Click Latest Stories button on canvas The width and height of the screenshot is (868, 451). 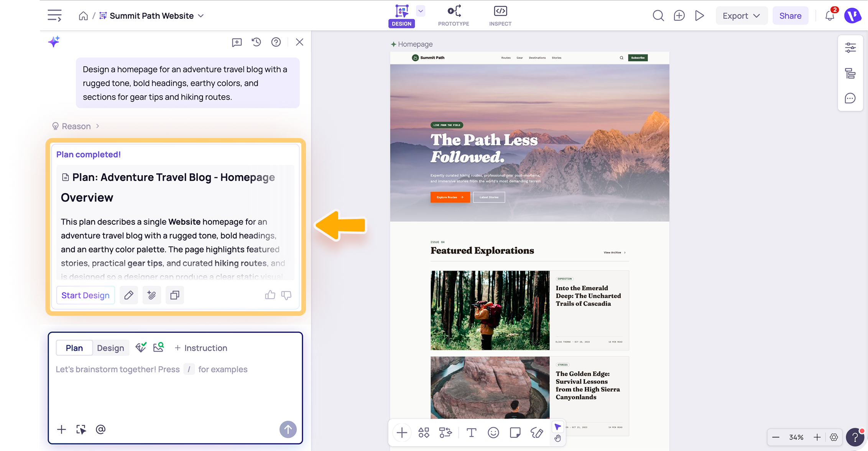(489, 197)
